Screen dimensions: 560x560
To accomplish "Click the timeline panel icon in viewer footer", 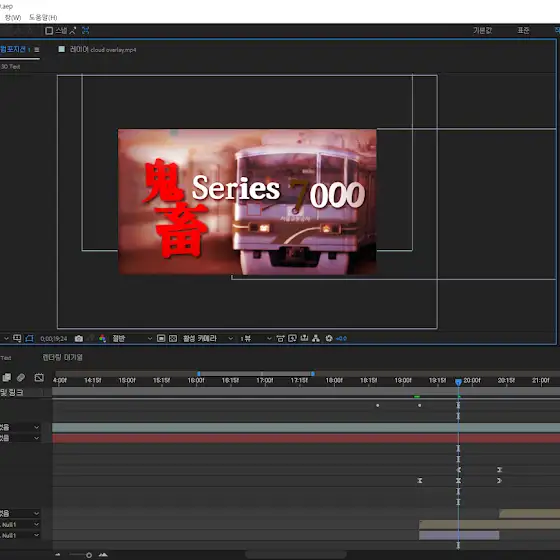I will coord(304,338).
